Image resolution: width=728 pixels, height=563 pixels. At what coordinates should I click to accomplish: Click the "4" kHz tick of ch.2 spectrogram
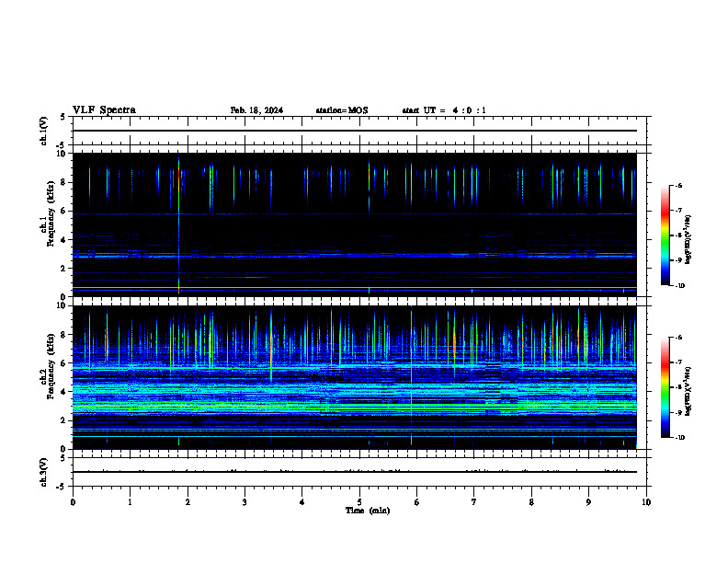(64, 392)
